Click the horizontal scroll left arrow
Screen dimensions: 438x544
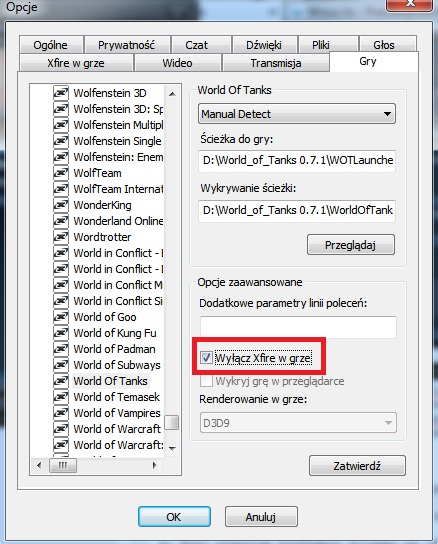click(39, 465)
